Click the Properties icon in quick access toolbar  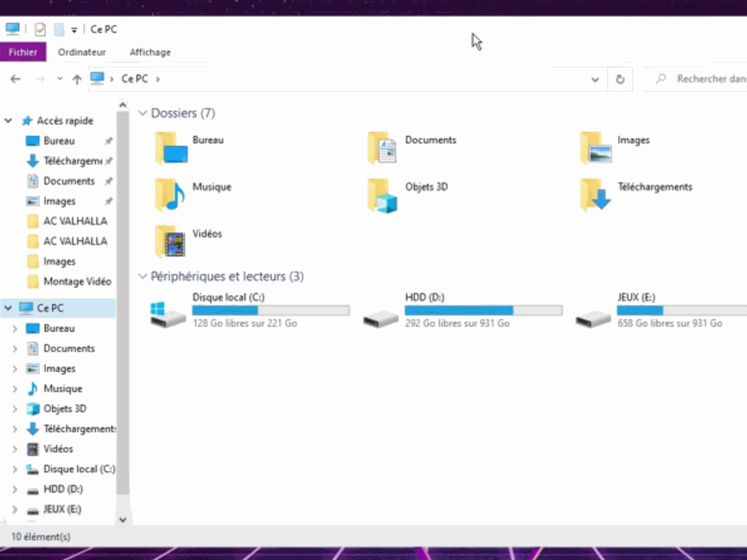(x=39, y=29)
